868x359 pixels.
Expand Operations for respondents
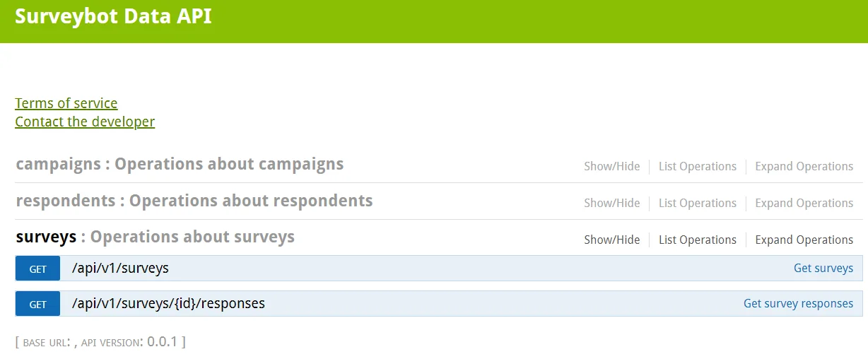tap(804, 204)
